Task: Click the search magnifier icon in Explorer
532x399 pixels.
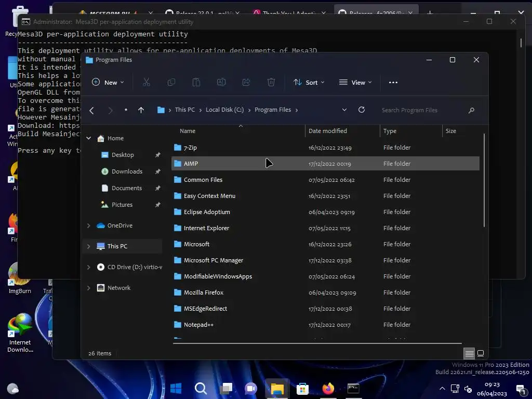Action: [471, 110]
